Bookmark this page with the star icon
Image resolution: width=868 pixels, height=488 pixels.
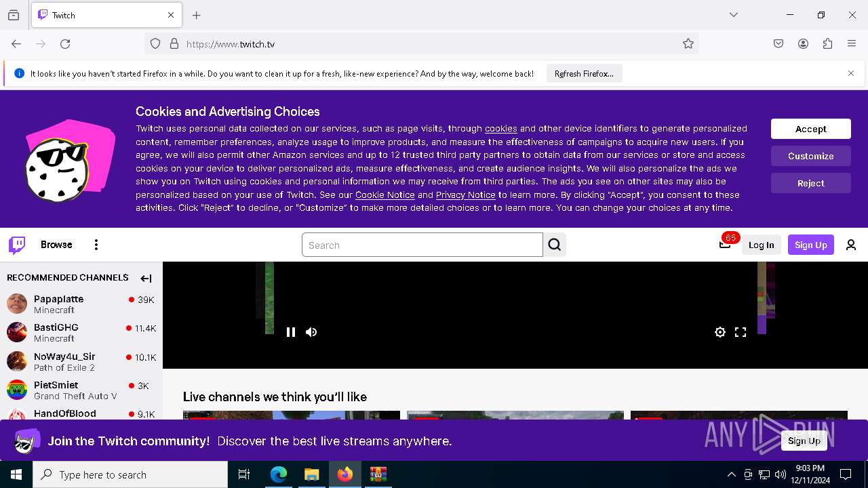click(688, 44)
